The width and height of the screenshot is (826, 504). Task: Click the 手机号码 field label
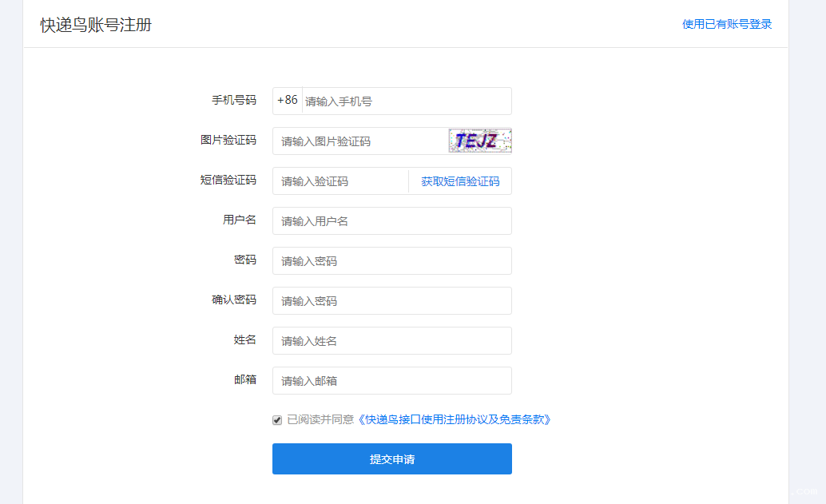[234, 100]
